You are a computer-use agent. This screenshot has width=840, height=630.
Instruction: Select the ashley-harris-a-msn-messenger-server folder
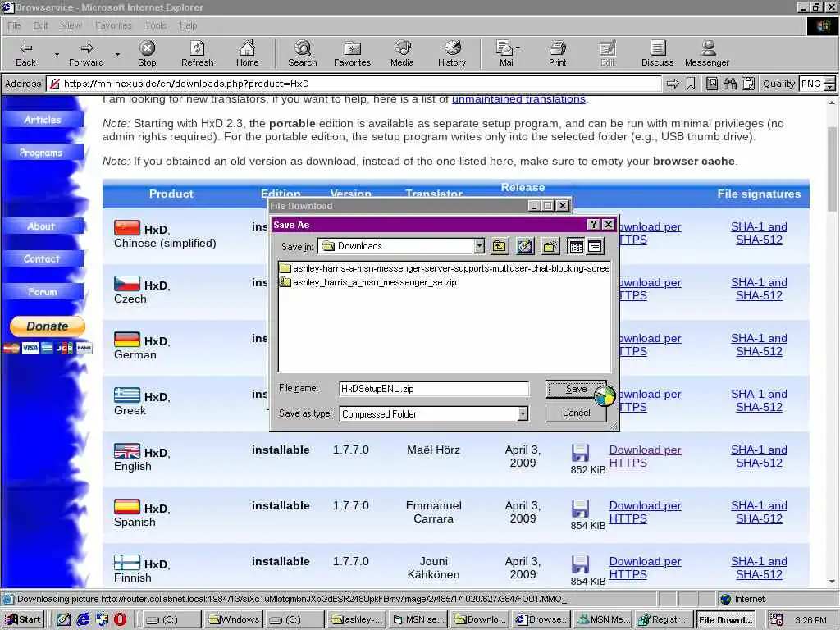pos(445,268)
